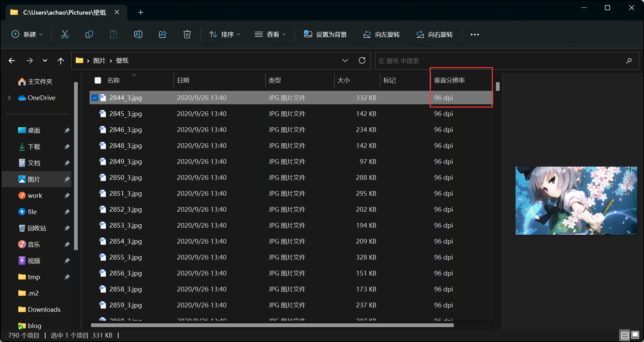
Task: Switch to large thumbnails view in status bar
Action: (x=635, y=335)
